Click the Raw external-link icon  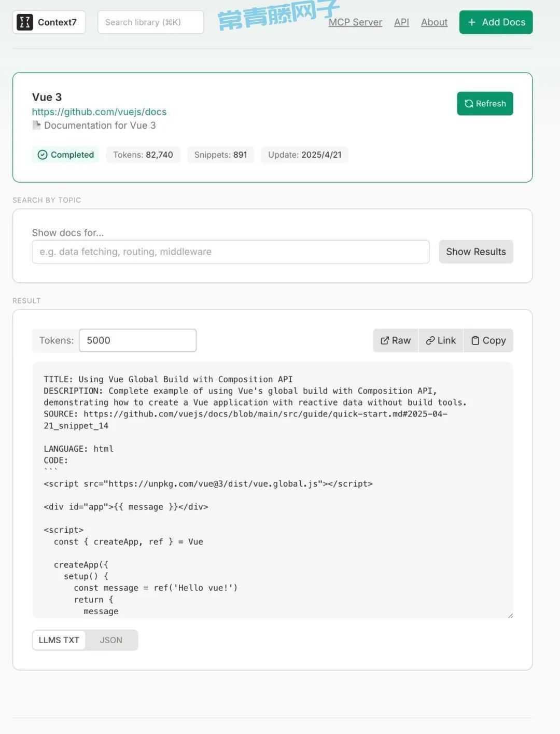(385, 341)
